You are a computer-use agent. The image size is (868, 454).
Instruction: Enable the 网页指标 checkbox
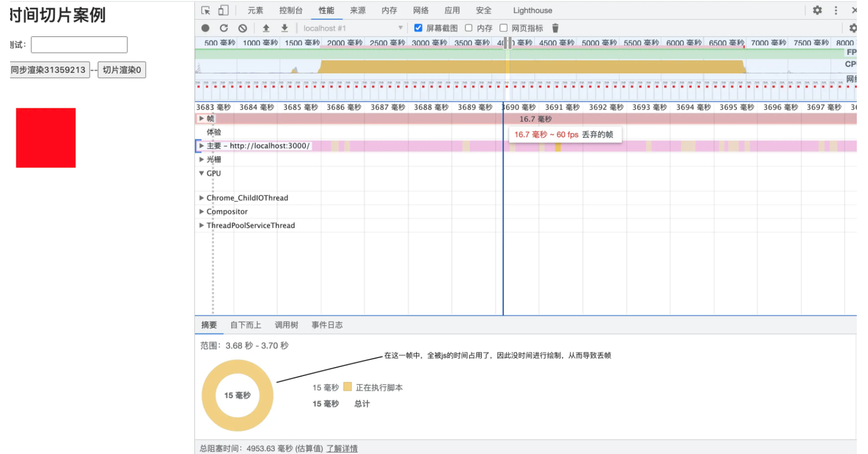point(503,28)
